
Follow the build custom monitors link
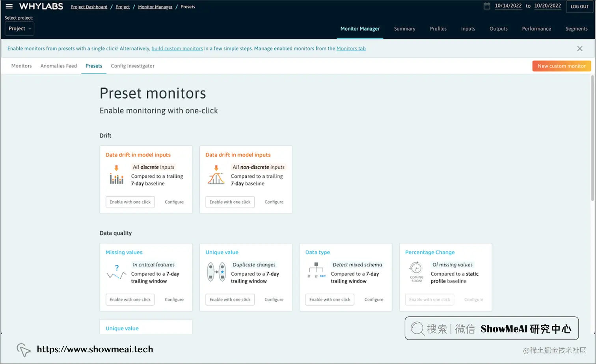point(177,48)
